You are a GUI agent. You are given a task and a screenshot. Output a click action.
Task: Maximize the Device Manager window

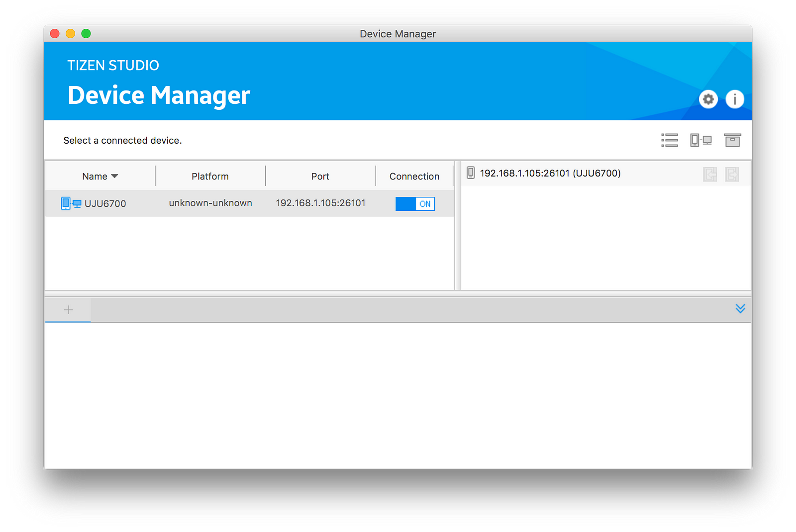point(86,33)
